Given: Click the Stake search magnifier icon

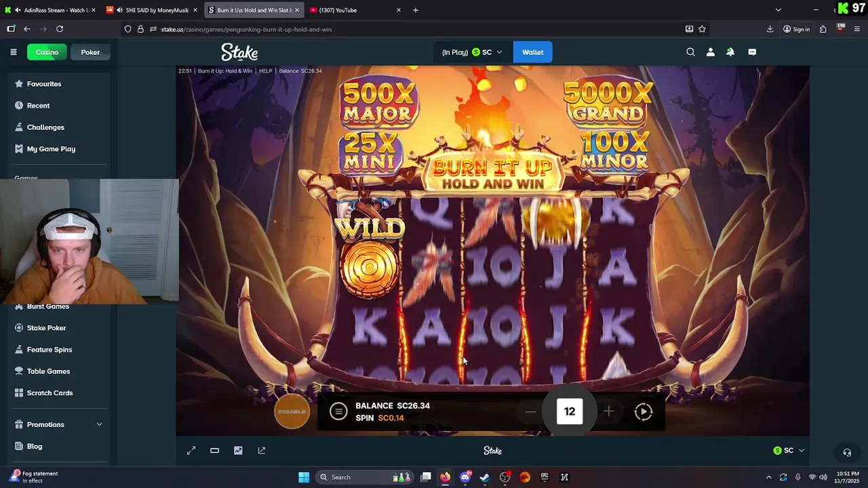Looking at the screenshot, I should [x=690, y=52].
